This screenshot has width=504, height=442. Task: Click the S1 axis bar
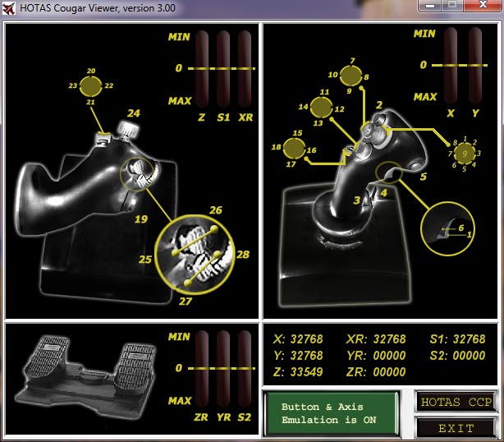pos(223,68)
